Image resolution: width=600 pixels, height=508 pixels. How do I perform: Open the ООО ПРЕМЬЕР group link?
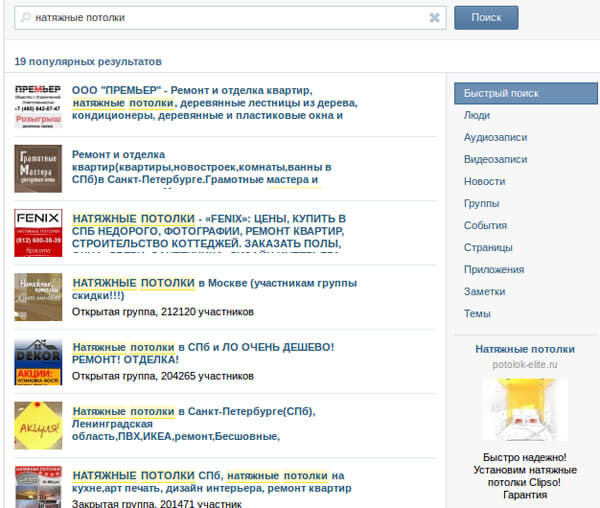pyautogui.click(x=215, y=103)
